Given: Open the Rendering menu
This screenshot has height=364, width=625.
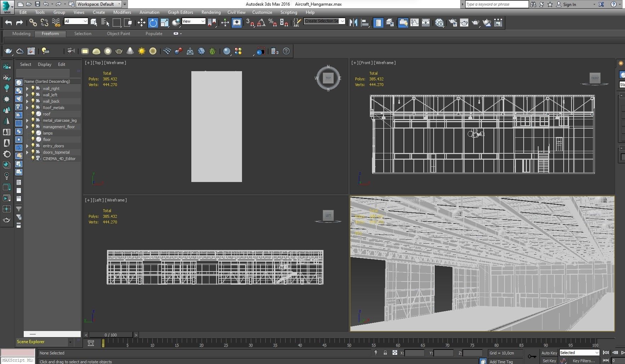Looking at the screenshot, I should (211, 12).
